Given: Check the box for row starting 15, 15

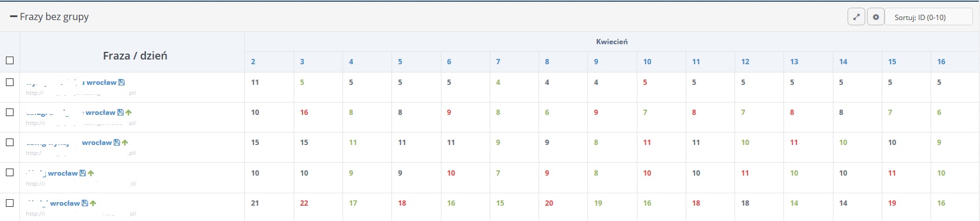Looking at the screenshot, I should [9, 142].
